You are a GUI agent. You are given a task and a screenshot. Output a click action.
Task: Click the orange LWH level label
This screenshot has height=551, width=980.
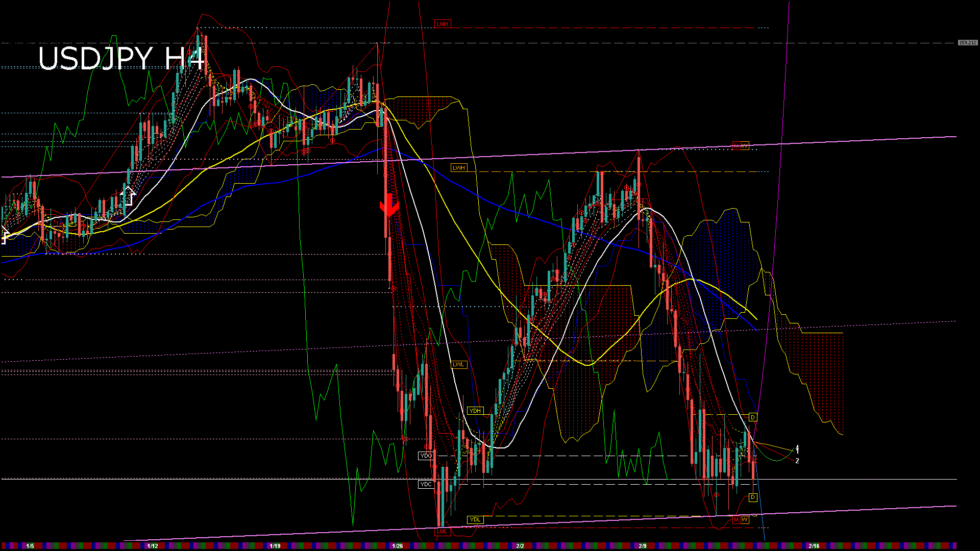[459, 168]
